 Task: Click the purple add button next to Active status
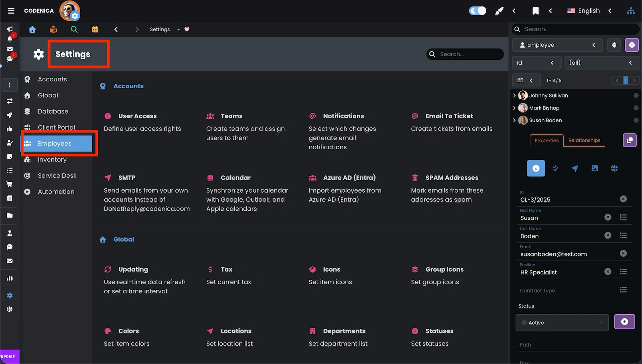click(x=624, y=322)
